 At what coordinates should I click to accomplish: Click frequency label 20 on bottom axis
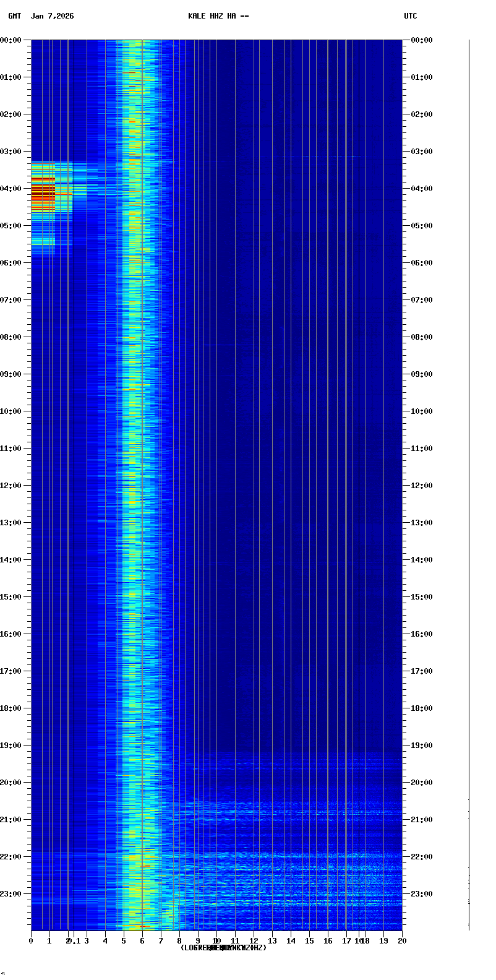[x=402, y=941]
